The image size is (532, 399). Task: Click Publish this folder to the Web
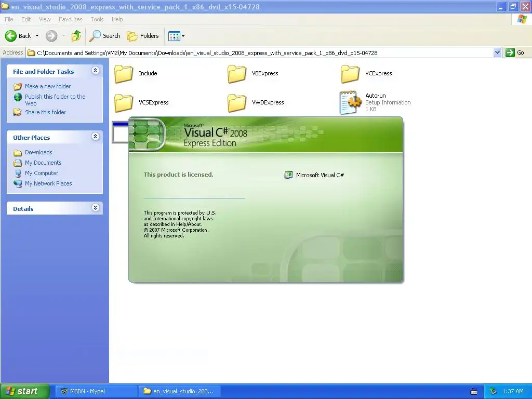point(55,100)
